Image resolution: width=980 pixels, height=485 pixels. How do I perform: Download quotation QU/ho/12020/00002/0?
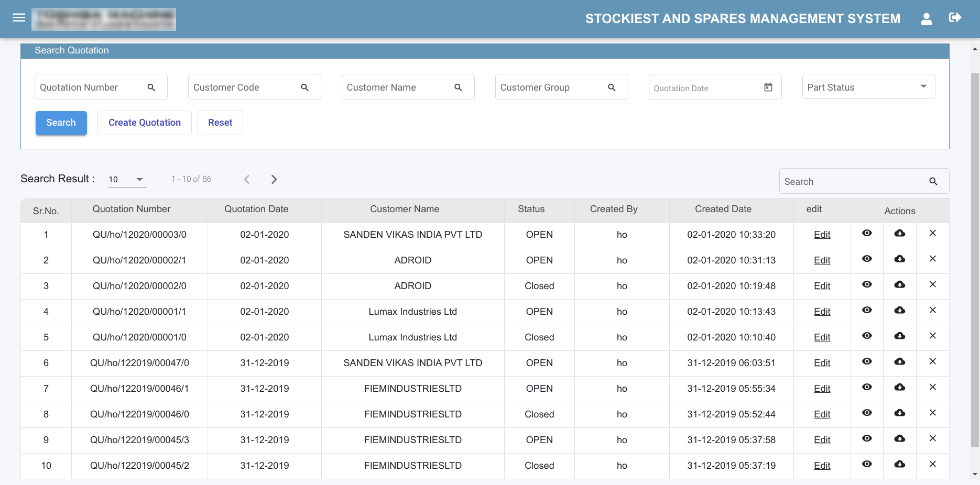900,284
